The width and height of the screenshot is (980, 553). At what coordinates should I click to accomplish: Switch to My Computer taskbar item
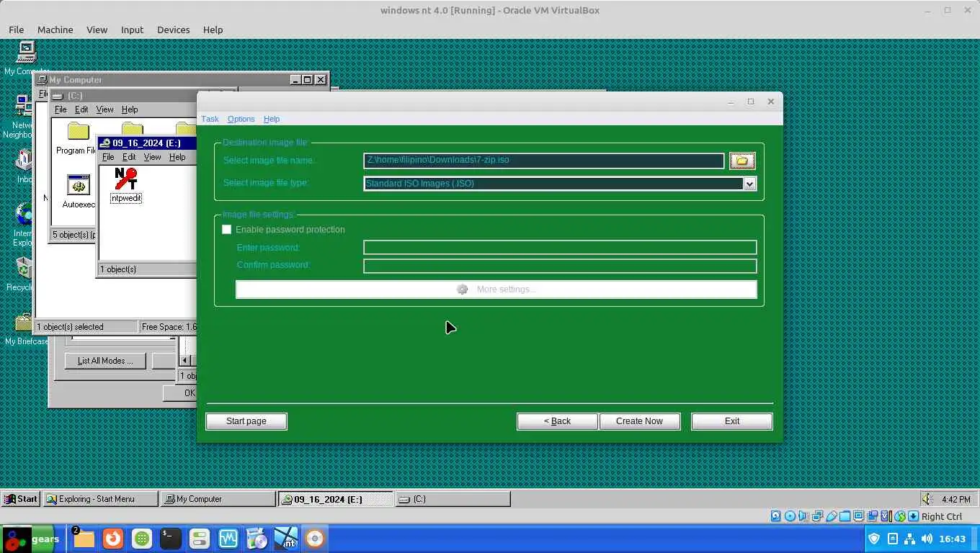click(x=218, y=499)
